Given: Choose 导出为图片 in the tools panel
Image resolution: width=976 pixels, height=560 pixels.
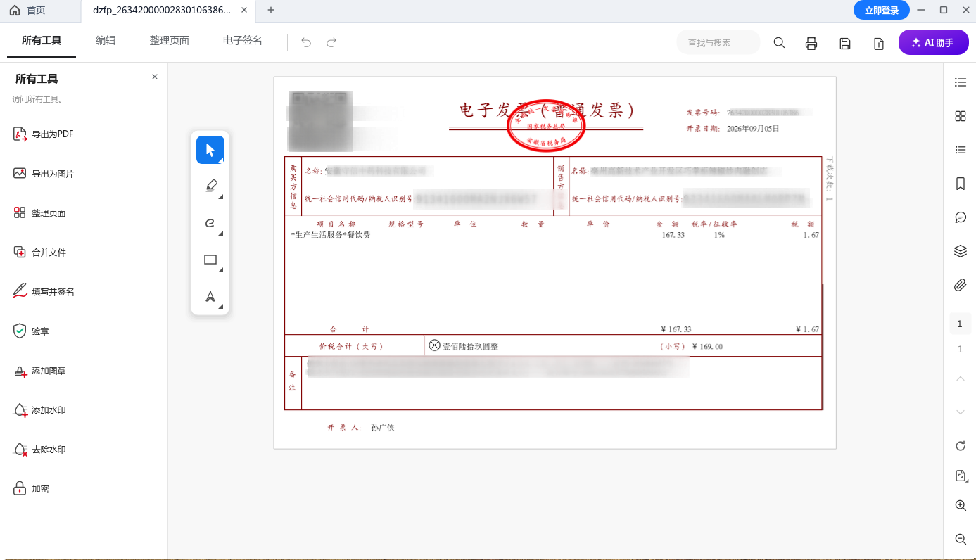Looking at the screenshot, I should coord(44,174).
